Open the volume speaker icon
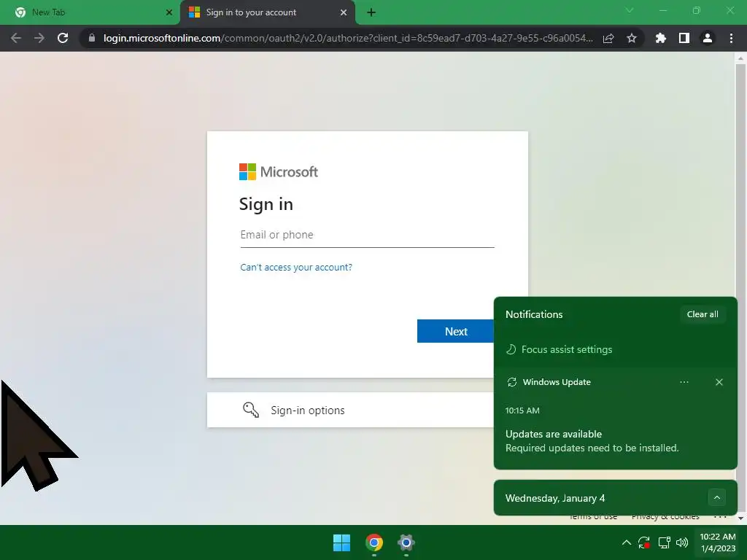This screenshot has height=560, width=747. (x=682, y=542)
